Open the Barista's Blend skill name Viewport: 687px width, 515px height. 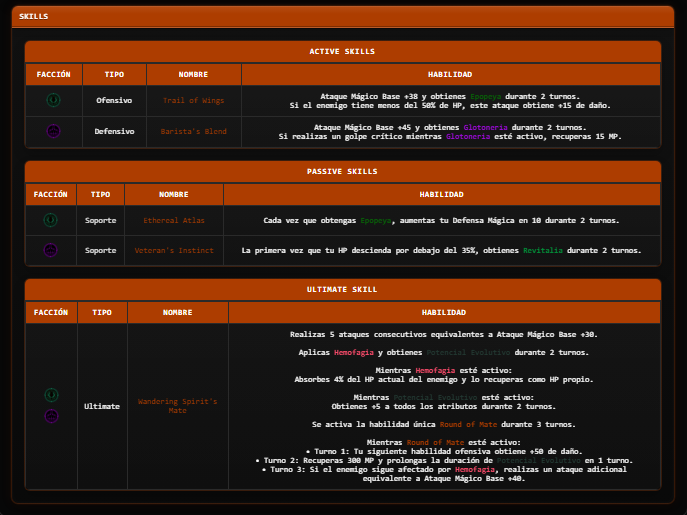(x=193, y=131)
